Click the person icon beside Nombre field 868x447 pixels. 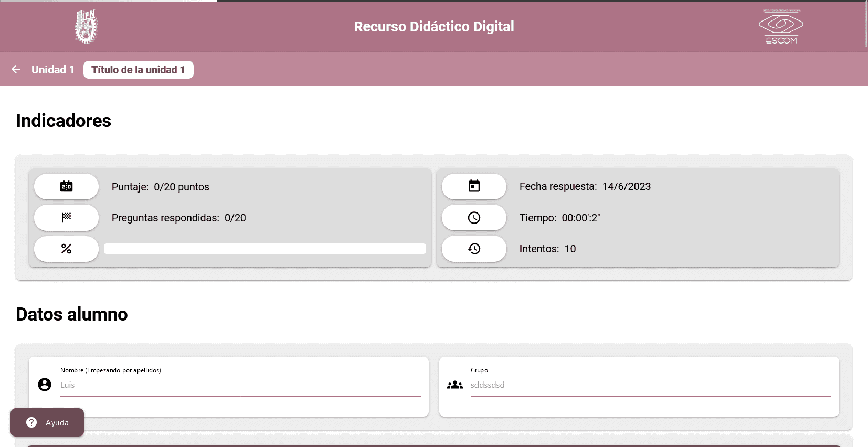[45, 385]
